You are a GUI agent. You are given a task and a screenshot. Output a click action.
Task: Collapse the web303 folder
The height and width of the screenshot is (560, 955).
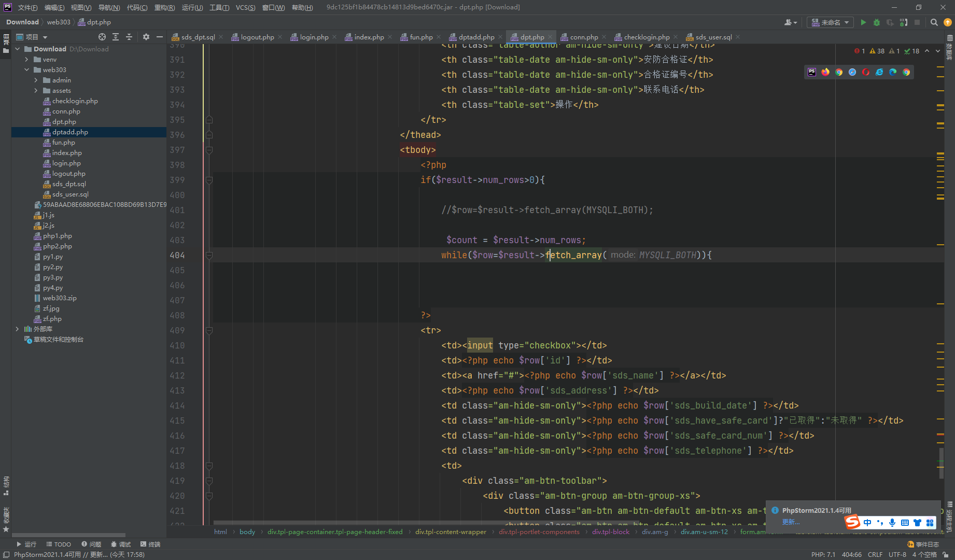(27, 70)
